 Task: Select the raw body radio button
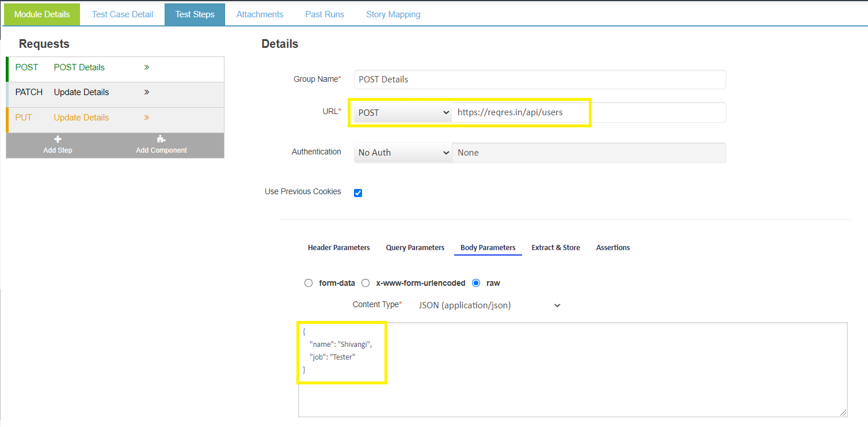pos(476,283)
